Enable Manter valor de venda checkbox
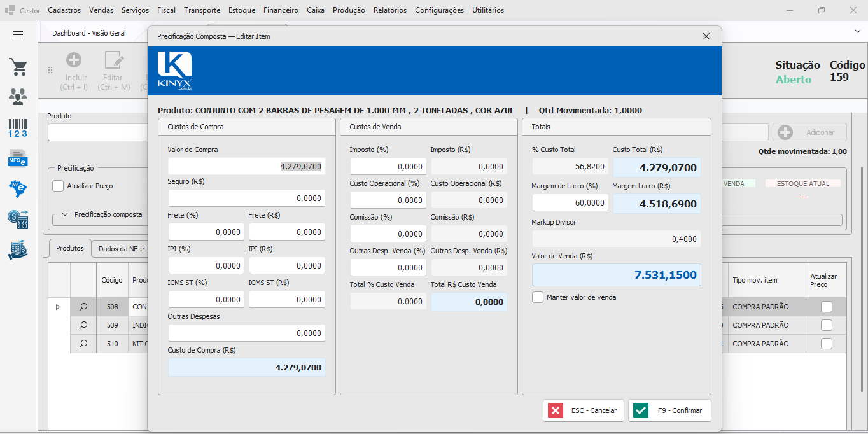The width and height of the screenshot is (868, 434). click(x=538, y=297)
